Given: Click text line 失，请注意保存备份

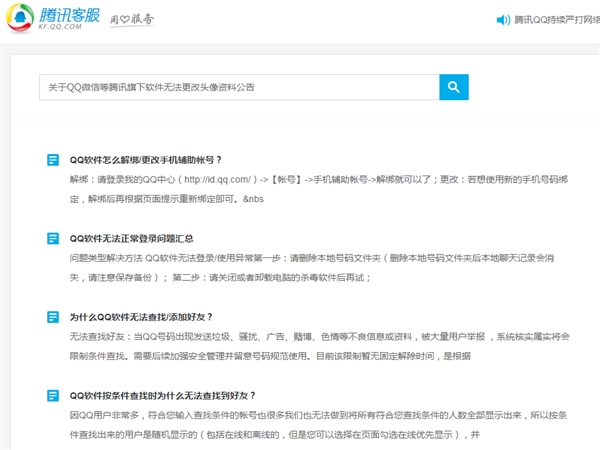Looking at the screenshot, I should click(220, 278).
